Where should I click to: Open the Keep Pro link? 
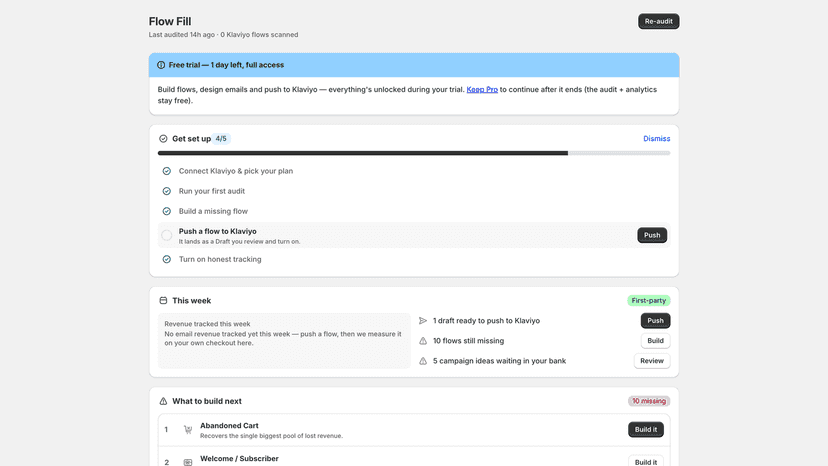[x=482, y=89]
